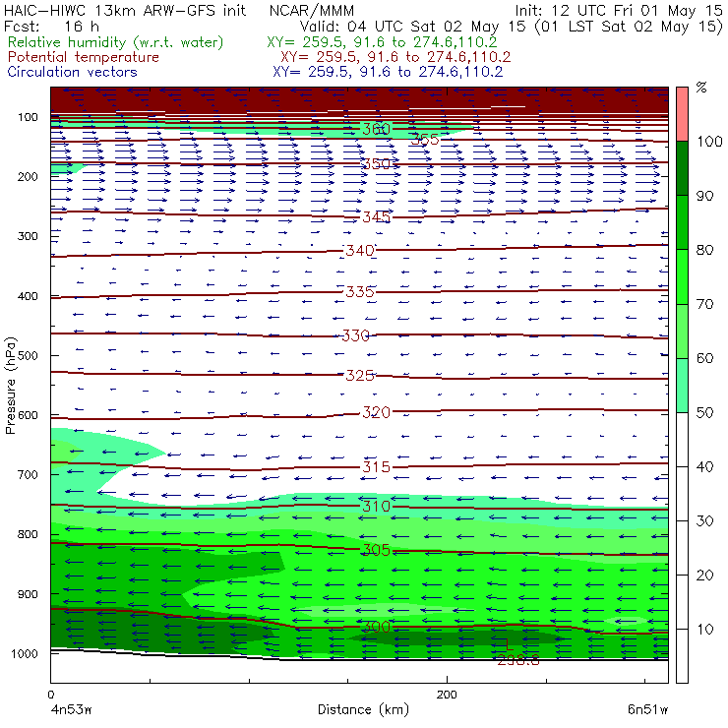Image resolution: width=728 pixels, height=728 pixels.
Task: Click the 100 hPa axis tick label
Action: (x=28, y=117)
